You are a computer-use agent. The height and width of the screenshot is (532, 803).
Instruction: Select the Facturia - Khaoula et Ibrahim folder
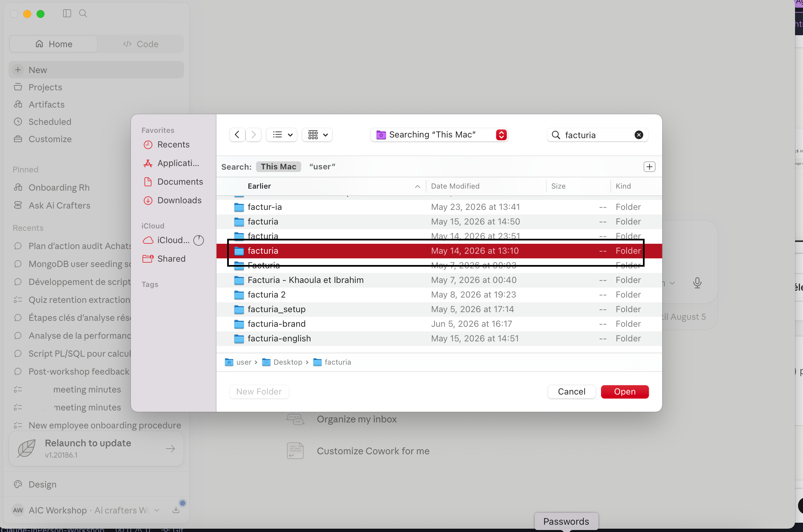click(439, 280)
